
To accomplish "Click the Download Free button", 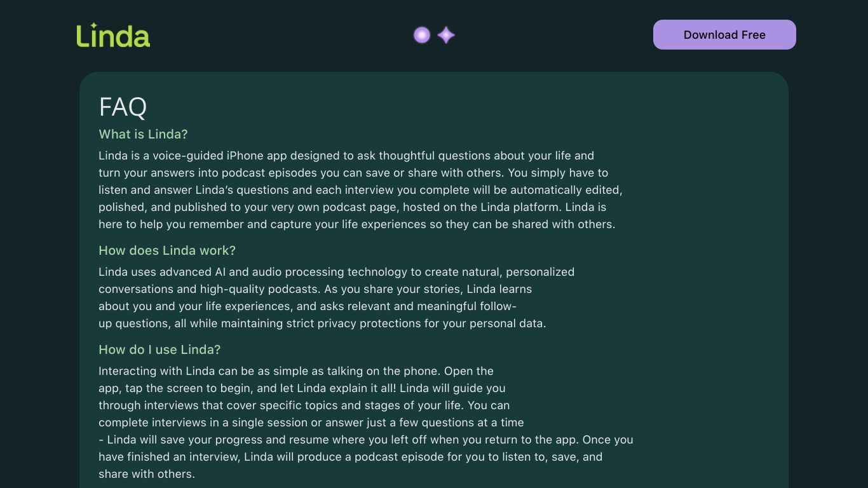I will pyautogui.click(x=724, y=34).
